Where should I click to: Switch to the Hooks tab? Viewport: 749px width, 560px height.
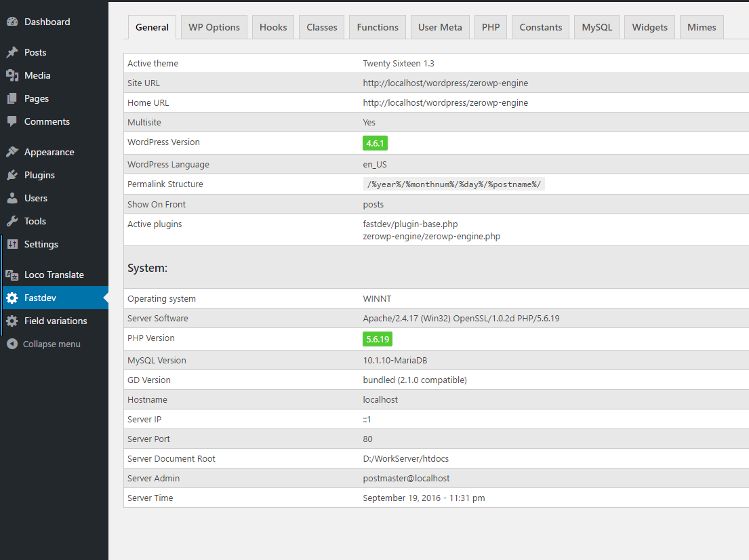[273, 27]
